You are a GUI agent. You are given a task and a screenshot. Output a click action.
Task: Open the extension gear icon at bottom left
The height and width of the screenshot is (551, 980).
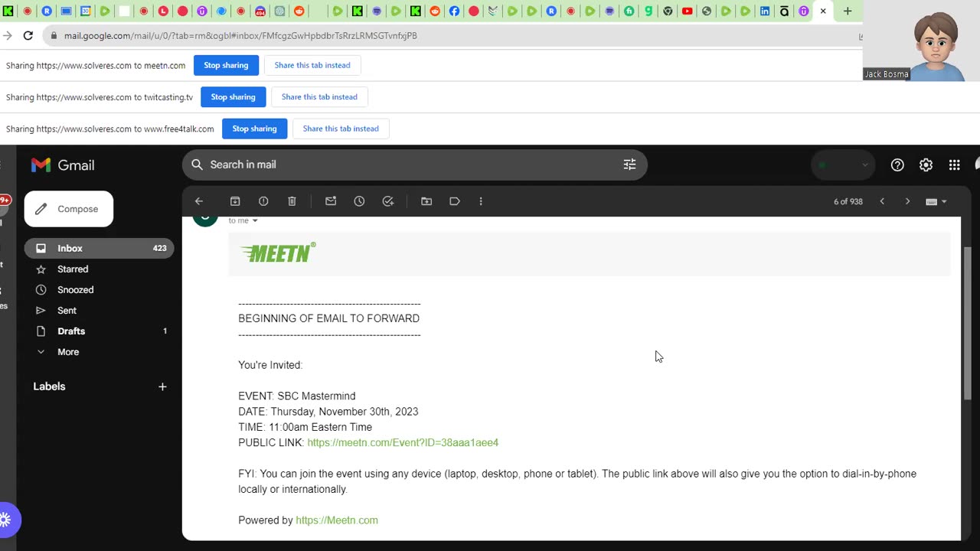(5, 520)
